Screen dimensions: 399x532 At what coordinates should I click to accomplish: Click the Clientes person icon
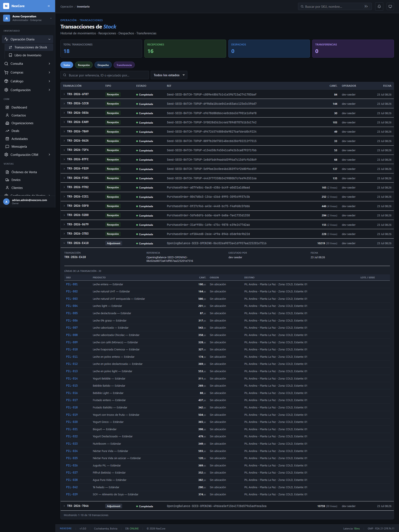7,188
